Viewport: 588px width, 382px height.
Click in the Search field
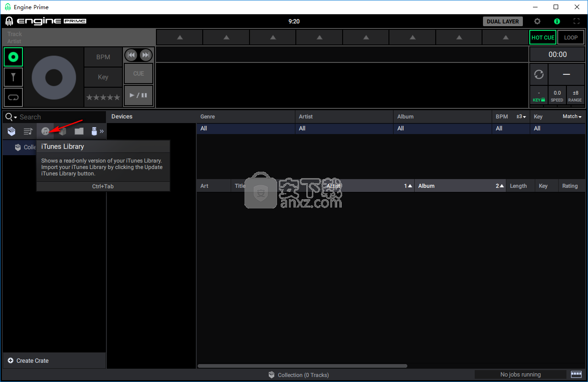coord(62,117)
